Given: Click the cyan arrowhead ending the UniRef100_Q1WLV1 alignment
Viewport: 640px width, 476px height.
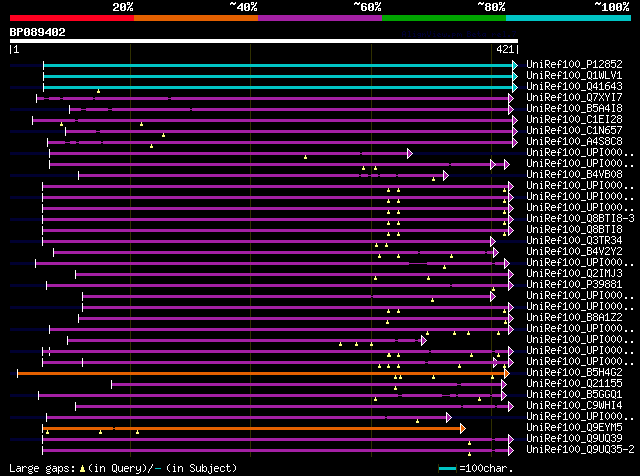Looking at the screenshot, I should [x=515, y=76].
